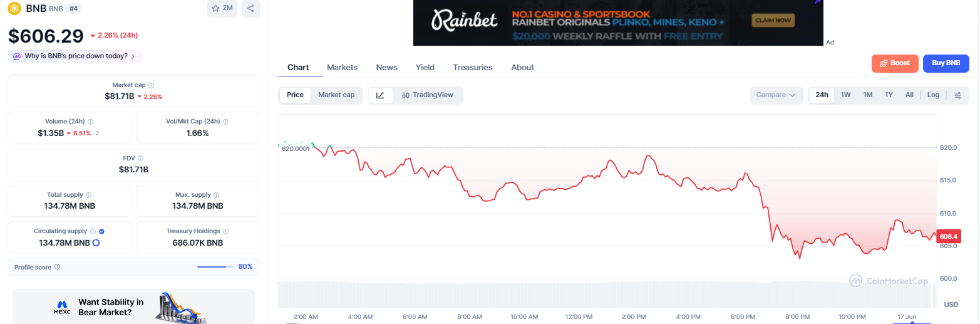Viewport: 980px width, 324px height.
Task: Click CLAIM NOW in the Rainbet ad
Action: [x=773, y=21]
